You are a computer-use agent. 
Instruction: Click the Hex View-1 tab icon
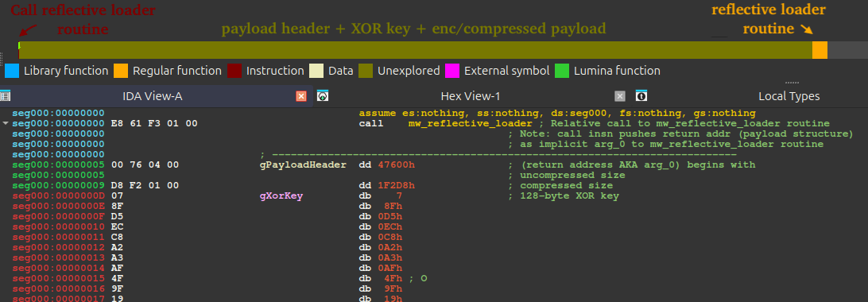pos(323,95)
